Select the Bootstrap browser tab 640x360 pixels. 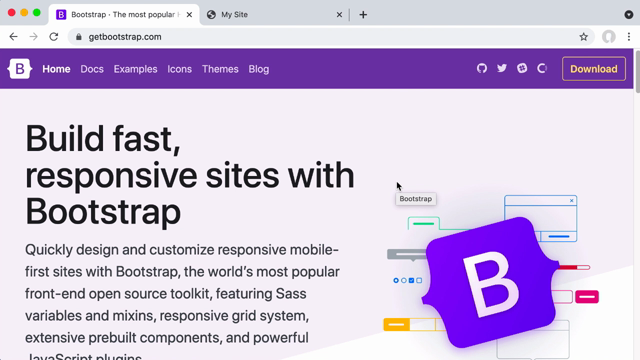(x=124, y=15)
